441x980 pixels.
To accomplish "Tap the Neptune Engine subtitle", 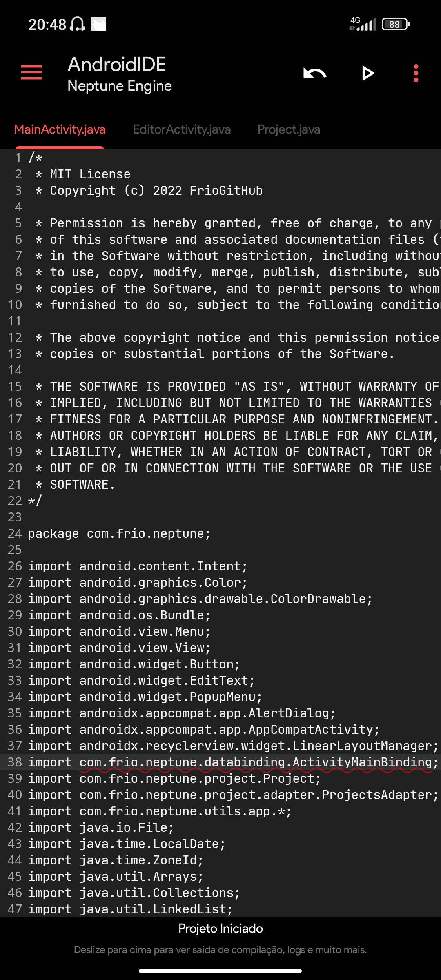I will pos(120,86).
